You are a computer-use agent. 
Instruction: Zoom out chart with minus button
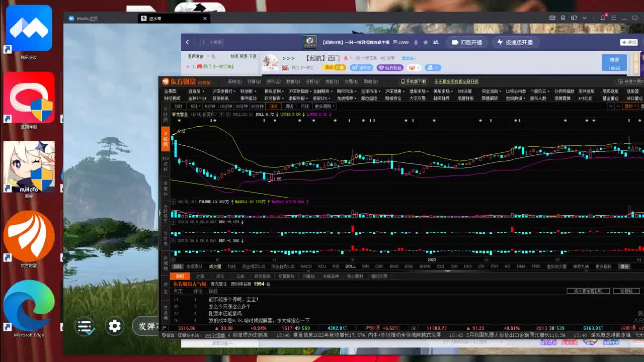pyautogui.click(x=618, y=106)
